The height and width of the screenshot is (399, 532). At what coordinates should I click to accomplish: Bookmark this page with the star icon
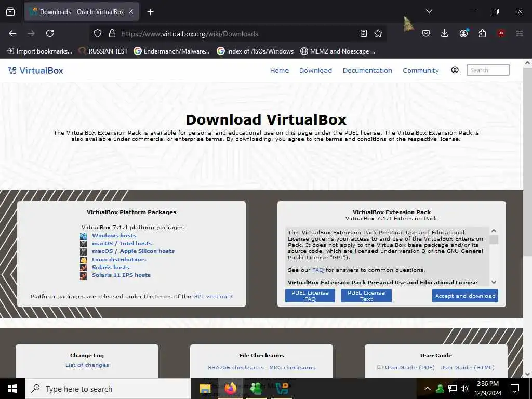click(378, 33)
